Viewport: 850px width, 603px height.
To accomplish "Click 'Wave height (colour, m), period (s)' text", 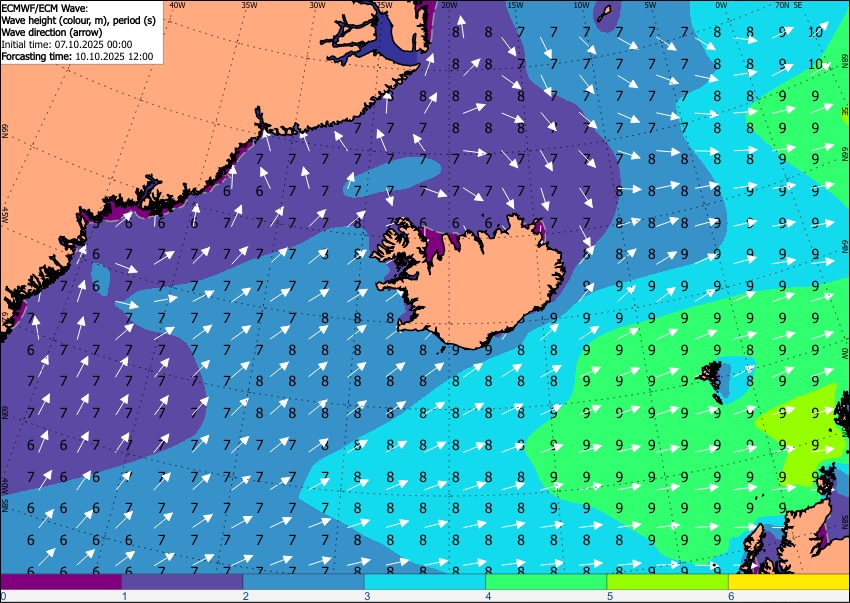I will click(x=79, y=20).
